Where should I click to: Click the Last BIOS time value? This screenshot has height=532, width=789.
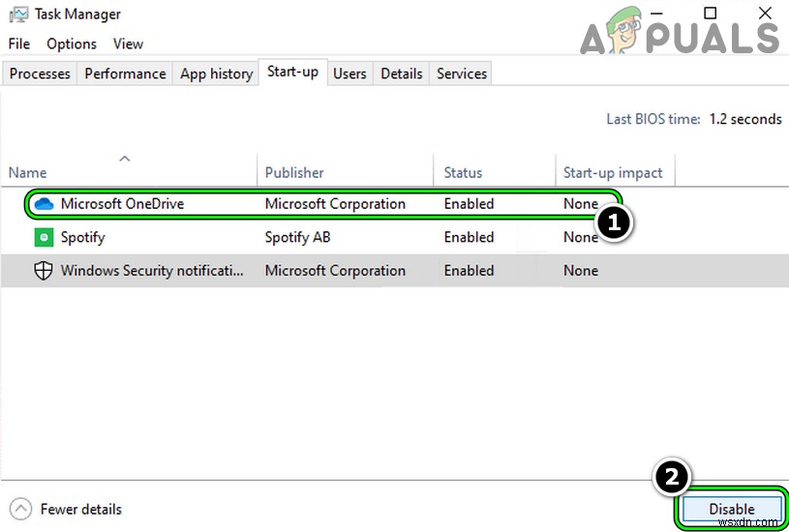point(745,119)
